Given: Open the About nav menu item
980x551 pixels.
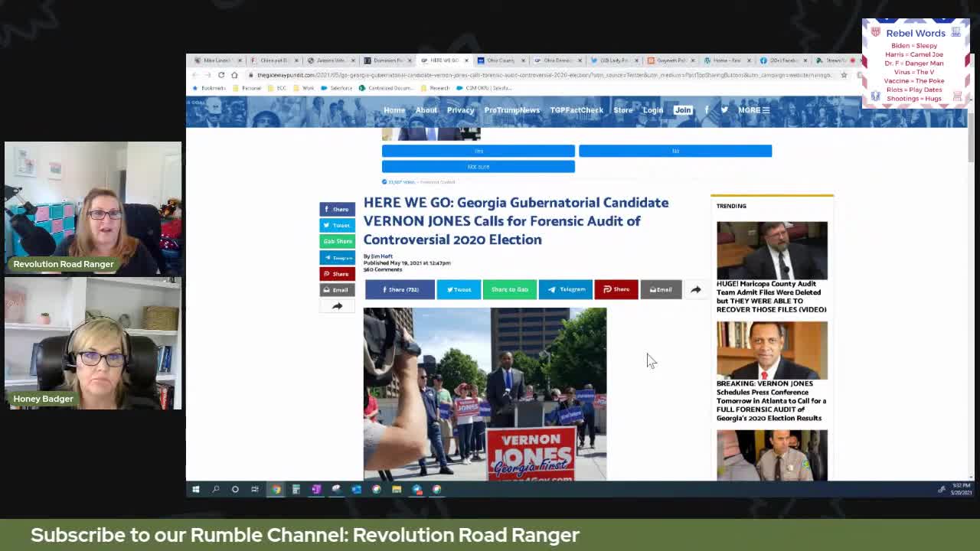Looking at the screenshot, I should tap(426, 110).
